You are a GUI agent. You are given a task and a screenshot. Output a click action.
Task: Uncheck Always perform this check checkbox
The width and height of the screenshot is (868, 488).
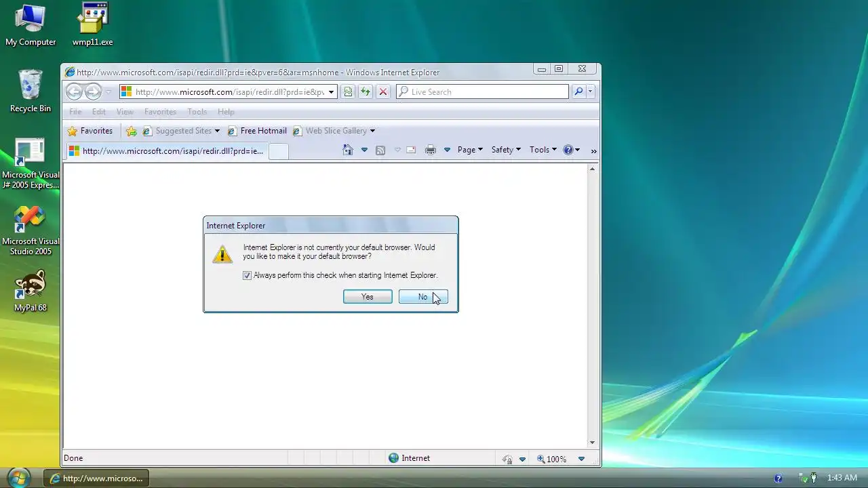coord(247,275)
